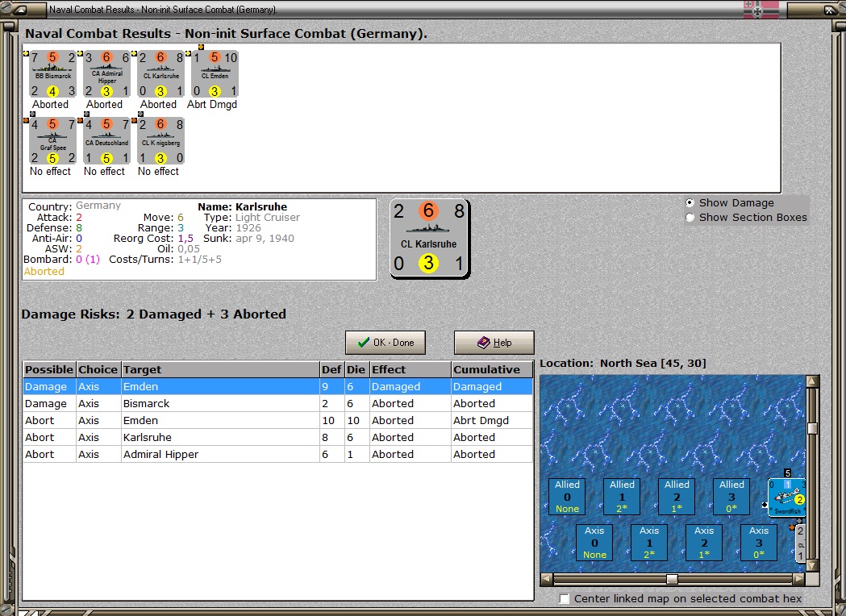Select the Damage Emden row
Screen dimensions: 846x616
(277, 387)
